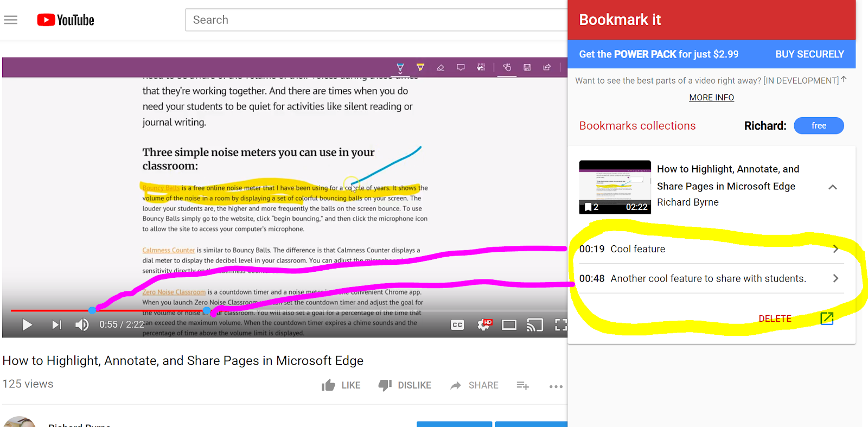
Task: Open the 00:19 Cool feature bookmark
Action: pos(711,249)
